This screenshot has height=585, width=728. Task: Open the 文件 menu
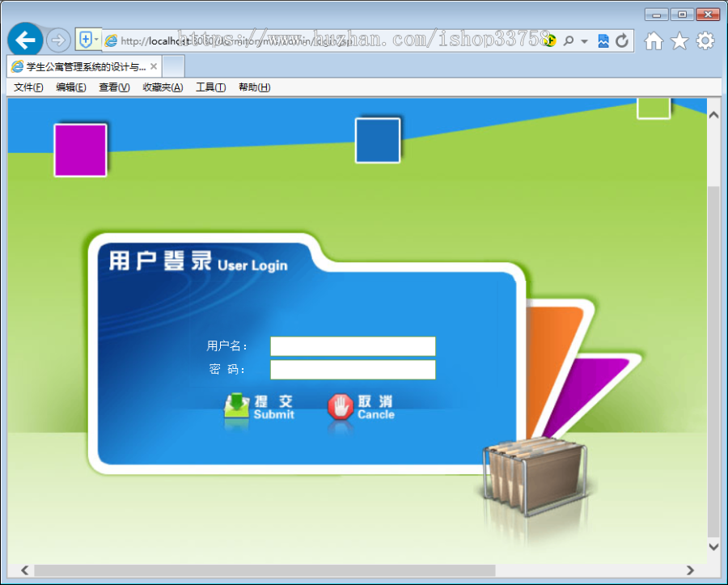pyautogui.click(x=28, y=87)
